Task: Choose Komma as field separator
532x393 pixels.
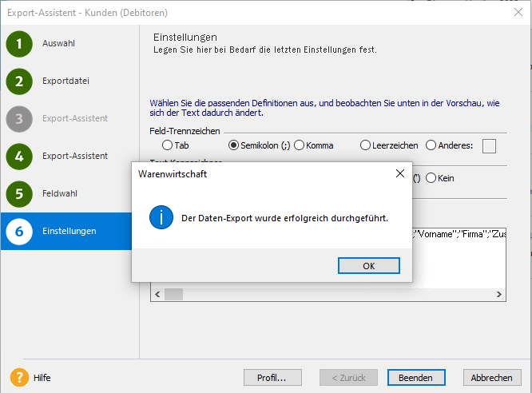Action: pos(300,145)
